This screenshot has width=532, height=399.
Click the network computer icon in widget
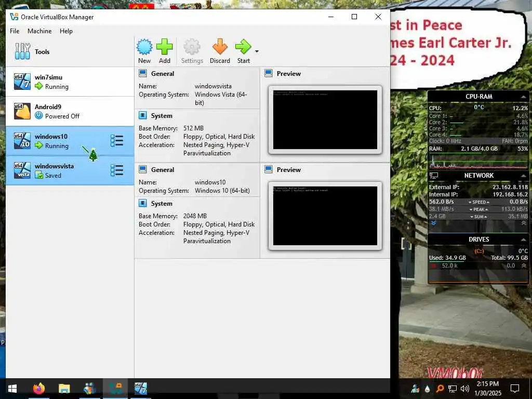[x=434, y=176]
